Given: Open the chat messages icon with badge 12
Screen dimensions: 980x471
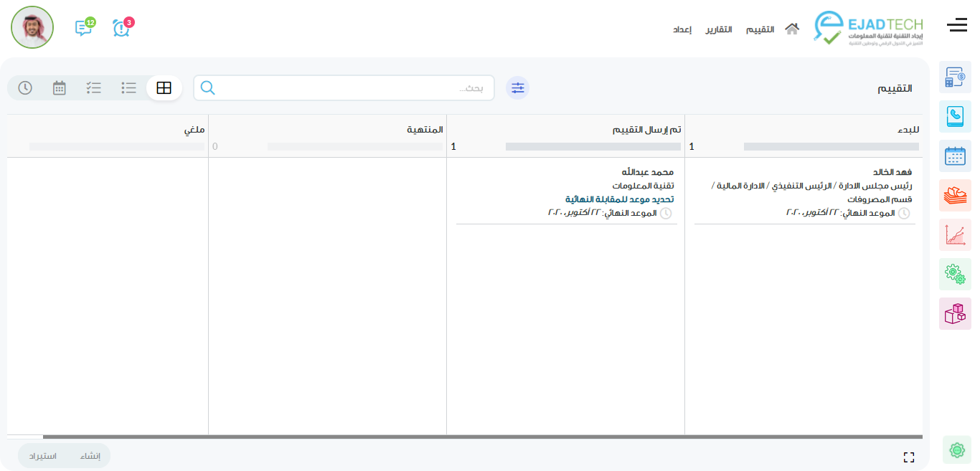Looking at the screenshot, I should 83,28.
